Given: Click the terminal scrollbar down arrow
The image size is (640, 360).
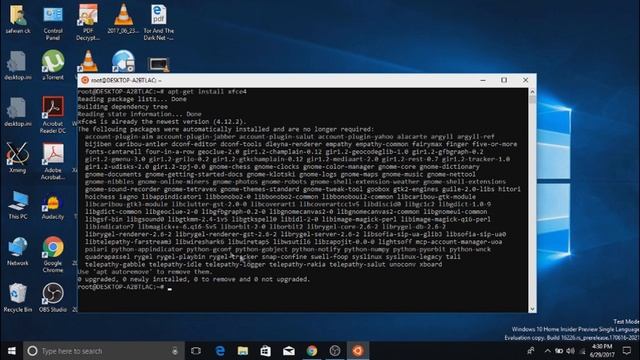Looking at the screenshot, I should (x=532, y=309).
